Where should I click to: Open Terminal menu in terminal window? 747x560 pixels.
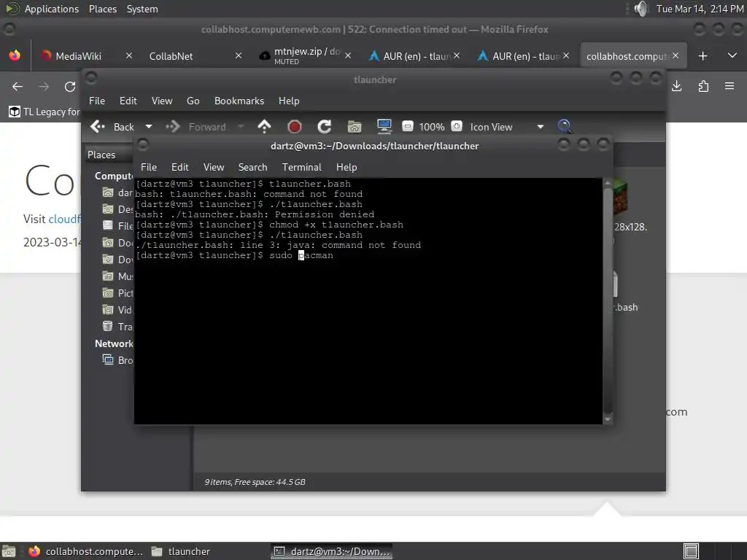(301, 167)
